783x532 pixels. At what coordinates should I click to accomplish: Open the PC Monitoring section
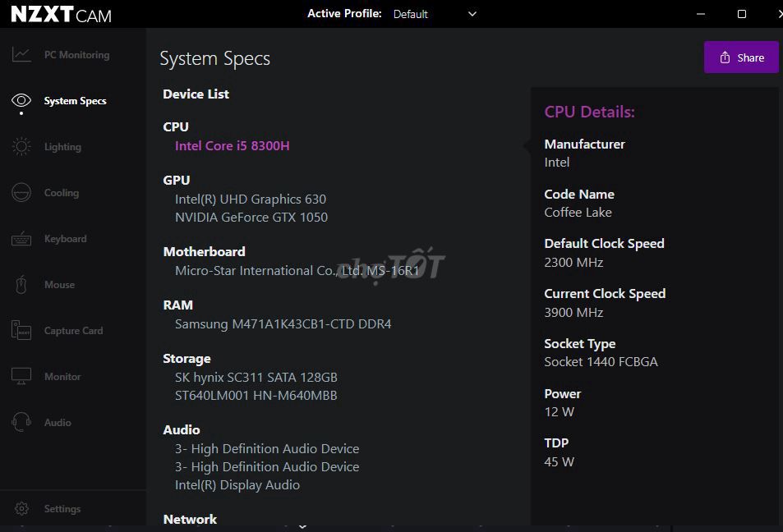click(76, 55)
